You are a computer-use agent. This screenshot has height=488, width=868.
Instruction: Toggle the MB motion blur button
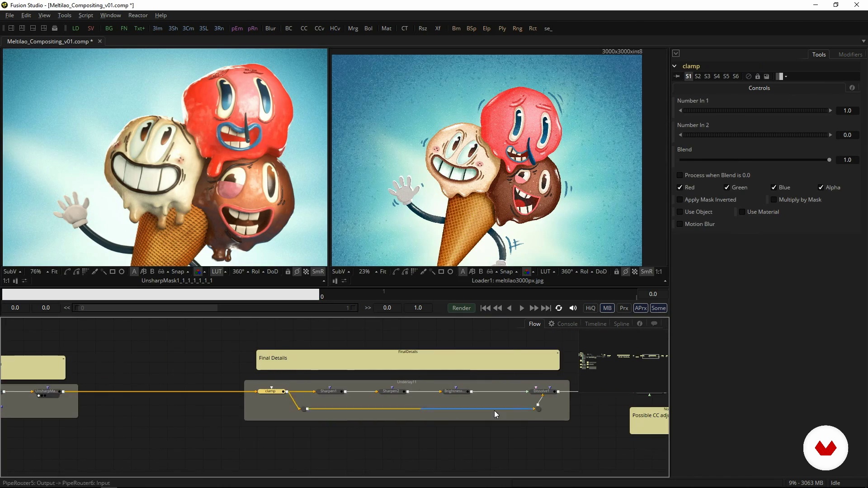pyautogui.click(x=607, y=308)
